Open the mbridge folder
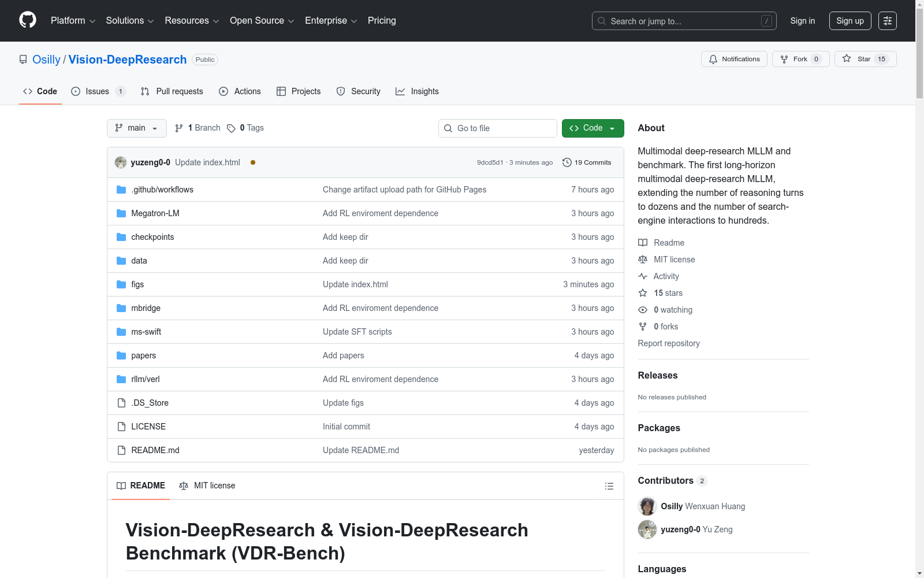The width and height of the screenshot is (924, 578). point(146,308)
